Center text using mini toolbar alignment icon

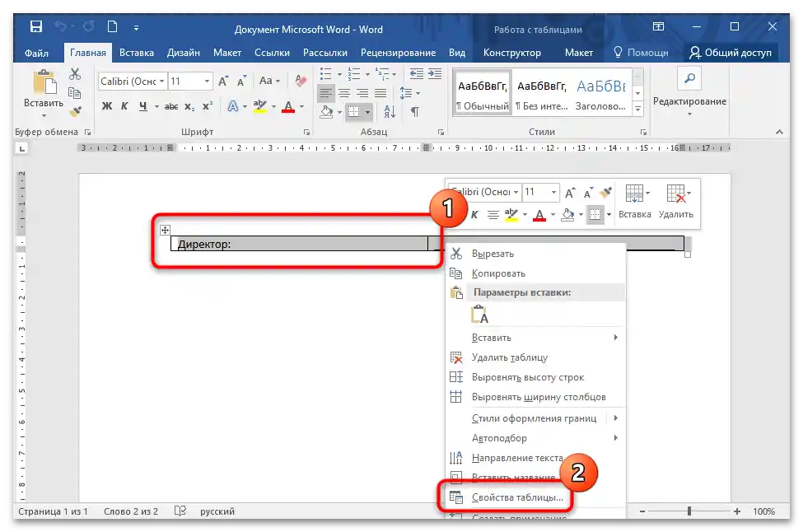coord(493,215)
